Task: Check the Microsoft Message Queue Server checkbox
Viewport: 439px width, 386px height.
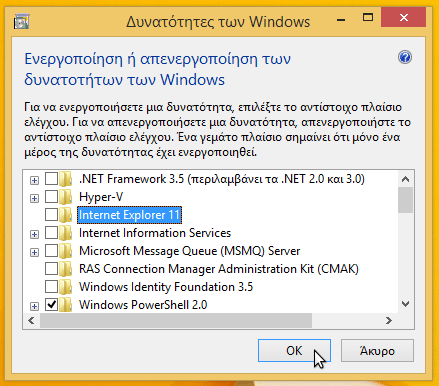Action: 51,251
